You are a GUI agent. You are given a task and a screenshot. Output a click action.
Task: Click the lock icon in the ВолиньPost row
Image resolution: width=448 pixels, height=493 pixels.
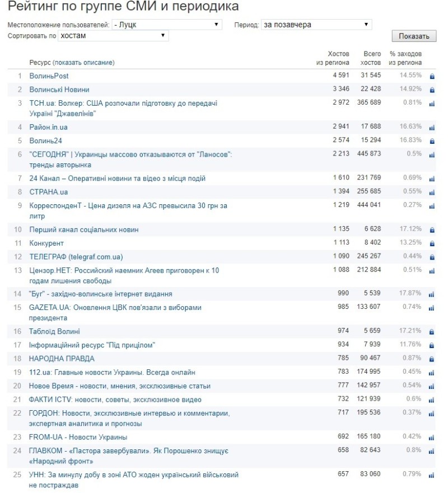click(432, 76)
